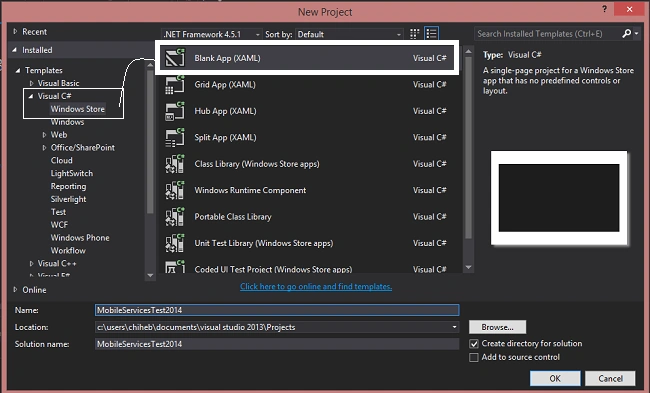
Task: Select the Portable Class Library row text
Action: (x=233, y=217)
